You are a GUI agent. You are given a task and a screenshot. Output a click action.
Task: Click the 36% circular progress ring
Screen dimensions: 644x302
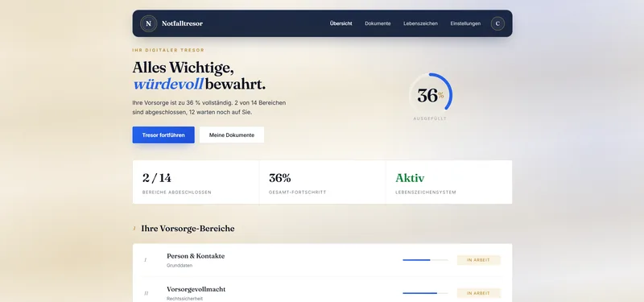click(x=430, y=95)
